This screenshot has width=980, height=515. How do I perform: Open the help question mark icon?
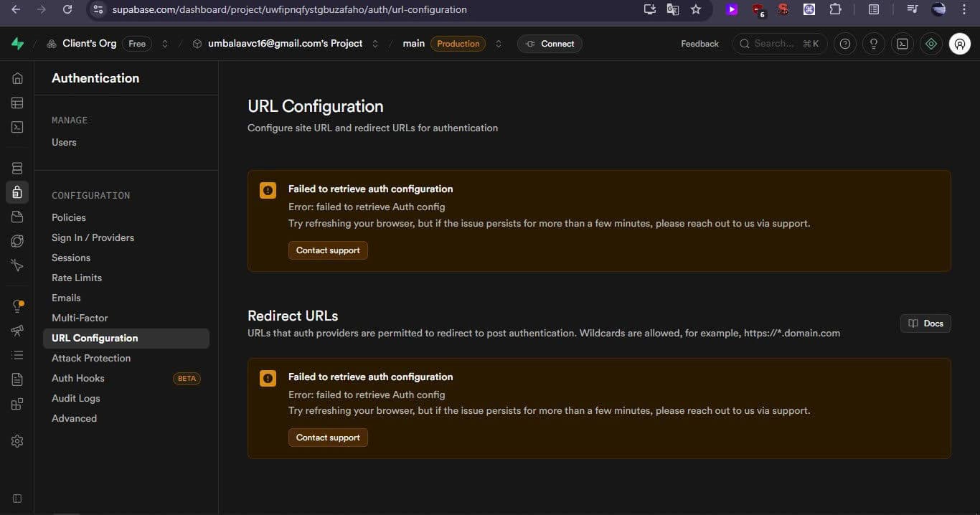tap(845, 44)
